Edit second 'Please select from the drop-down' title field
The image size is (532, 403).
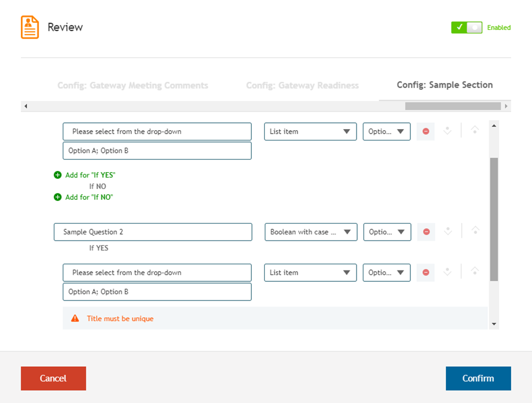(157, 272)
